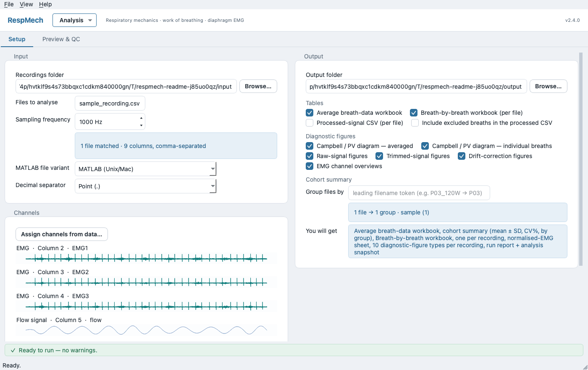Viewport: 588px width, 370px height.
Task: Open the File menu
Action: tap(9, 4)
